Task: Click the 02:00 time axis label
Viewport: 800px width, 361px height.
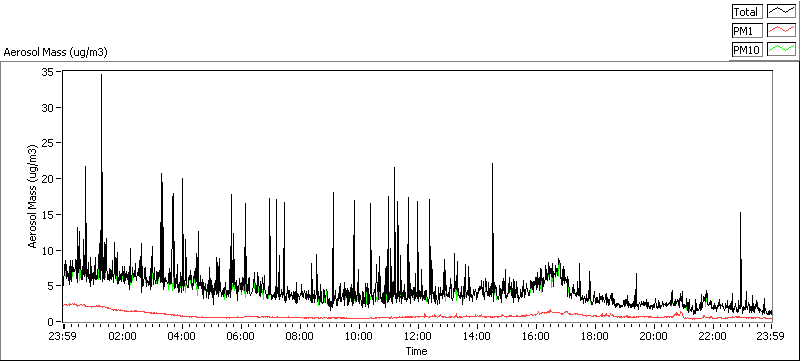Action: pos(123,337)
